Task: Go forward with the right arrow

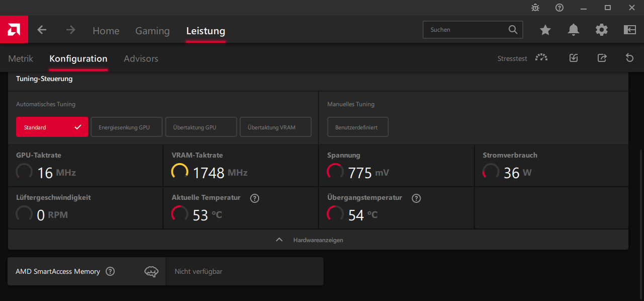Action: (x=70, y=30)
